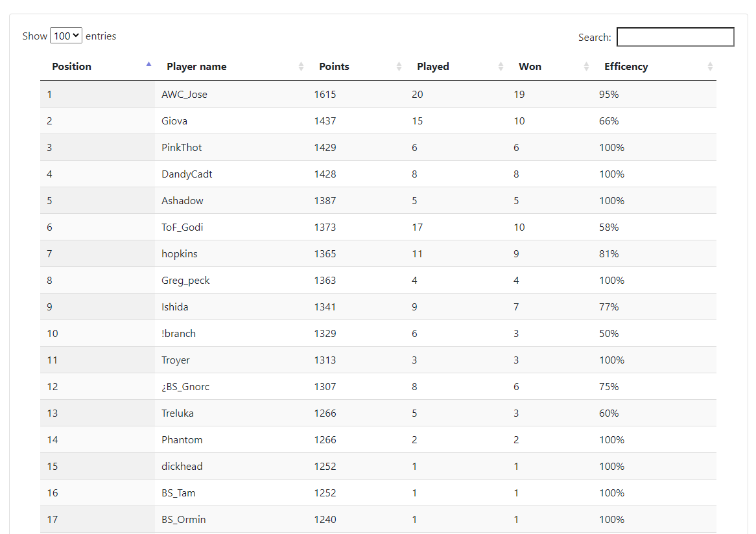756x534 pixels.
Task: Open the ¿BS_Gnorc player link
Action: (x=187, y=386)
